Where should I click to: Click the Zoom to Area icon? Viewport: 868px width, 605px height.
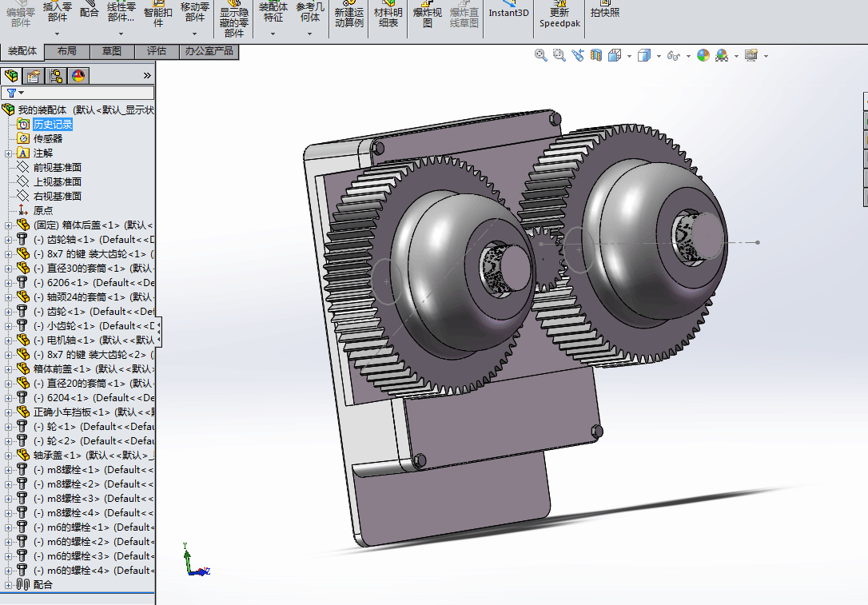pos(559,55)
